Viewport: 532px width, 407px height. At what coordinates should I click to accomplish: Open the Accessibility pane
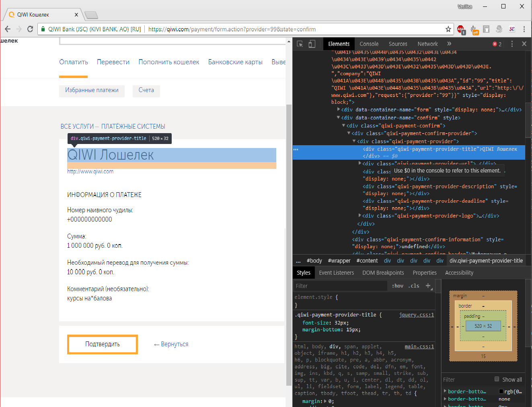coord(459,273)
